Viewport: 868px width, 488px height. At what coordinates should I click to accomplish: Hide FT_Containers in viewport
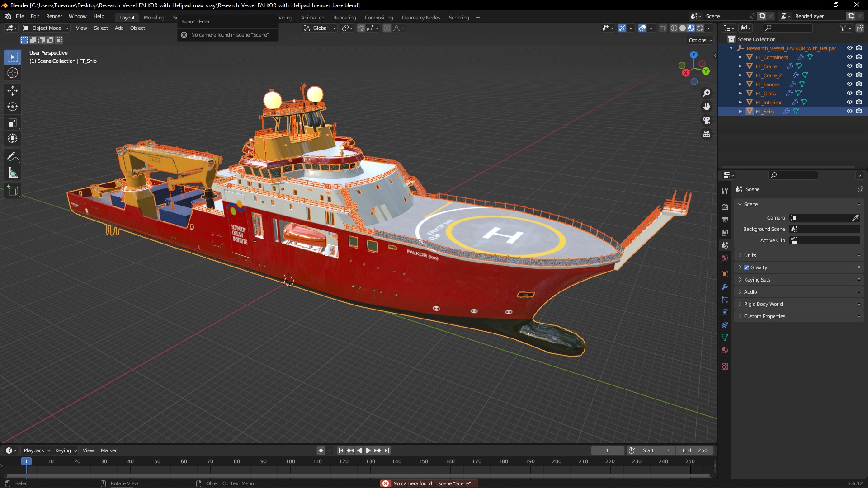click(x=849, y=57)
